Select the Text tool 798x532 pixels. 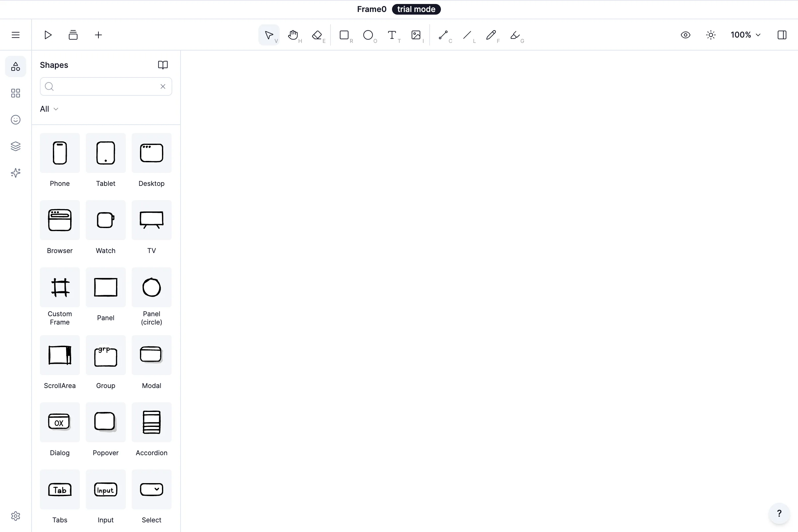tap(392, 35)
